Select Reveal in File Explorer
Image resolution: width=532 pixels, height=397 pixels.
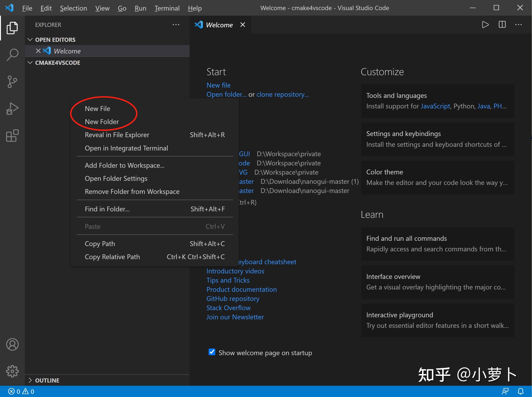[155, 135]
